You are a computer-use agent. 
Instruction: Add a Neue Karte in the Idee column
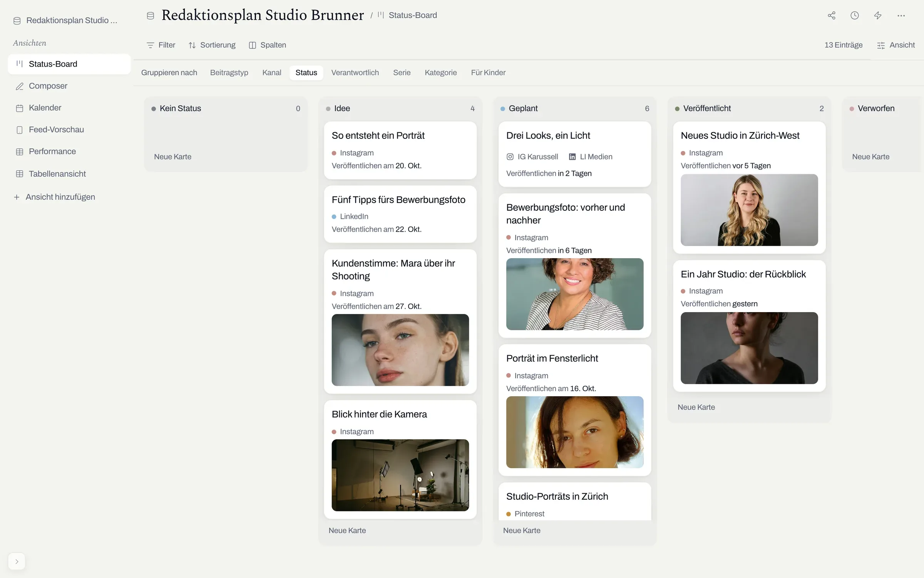click(x=347, y=531)
